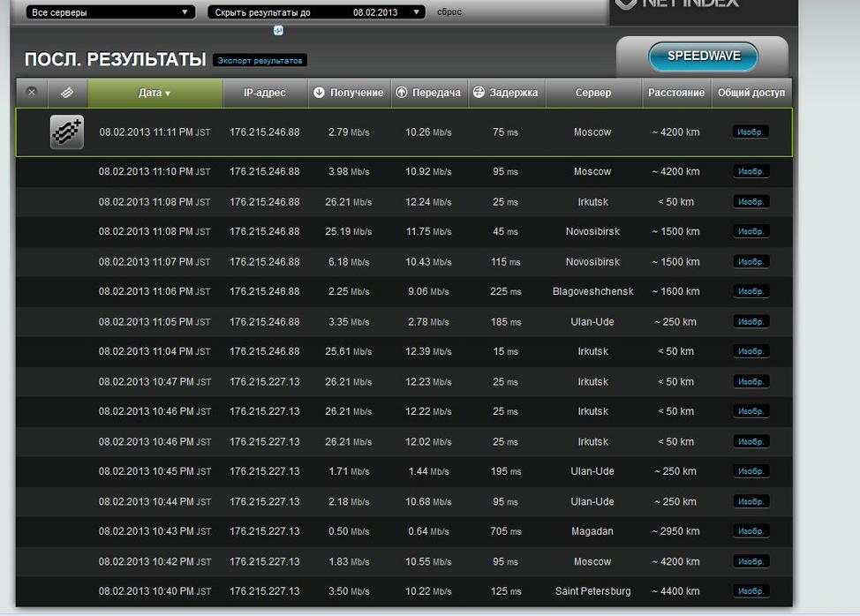This screenshot has height=616, width=860.
Task: Select the '08.02.2013 11:11 PM' date cell
Action: pos(155,132)
